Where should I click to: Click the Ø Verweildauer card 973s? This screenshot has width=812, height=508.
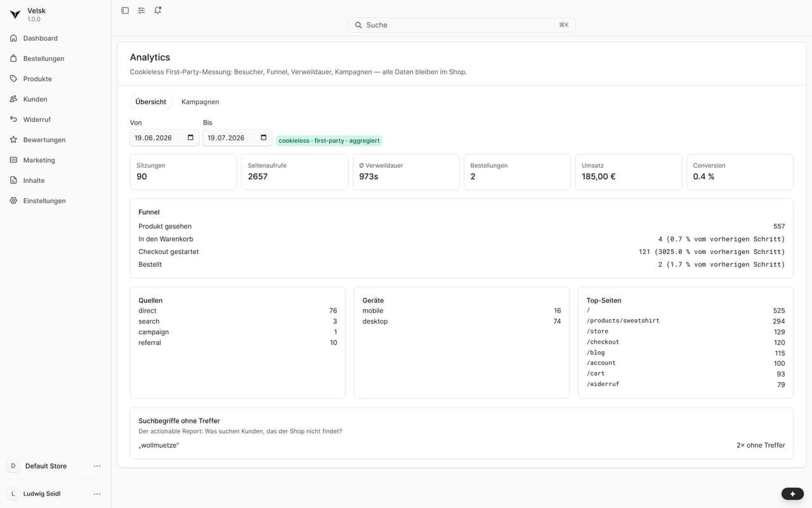pos(406,171)
